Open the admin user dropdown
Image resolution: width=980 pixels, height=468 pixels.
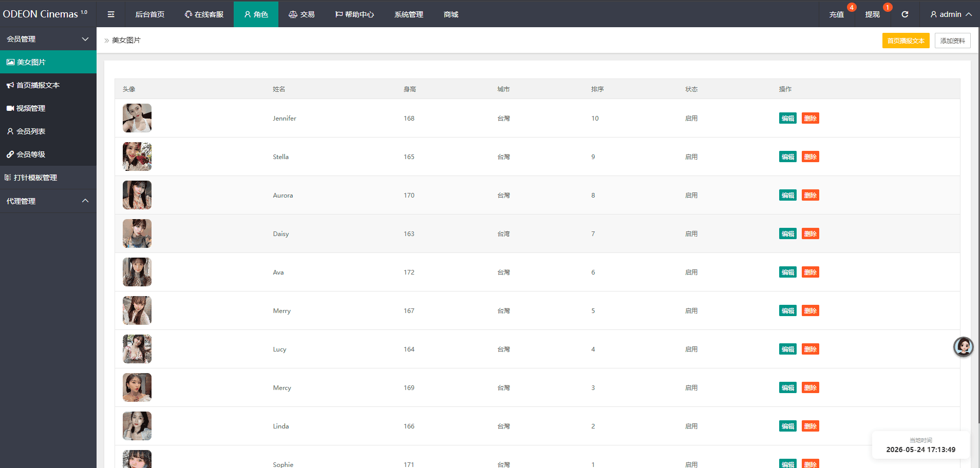951,14
